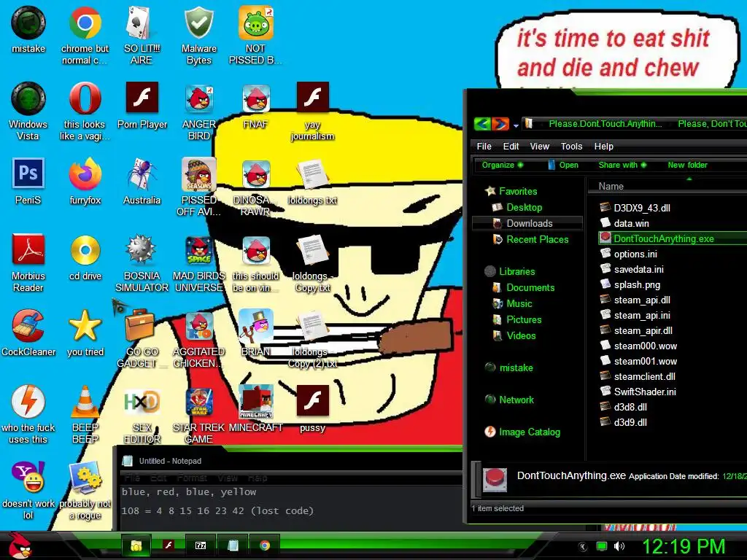The width and height of the screenshot is (747, 560).
Task: Launch the CockCleaner icon
Action: (28, 332)
